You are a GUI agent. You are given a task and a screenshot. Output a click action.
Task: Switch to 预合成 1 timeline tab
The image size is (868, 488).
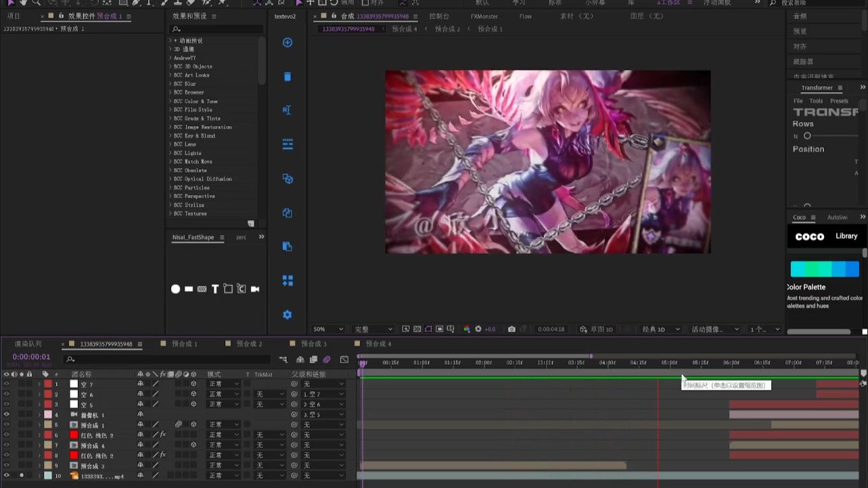(x=184, y=344)
